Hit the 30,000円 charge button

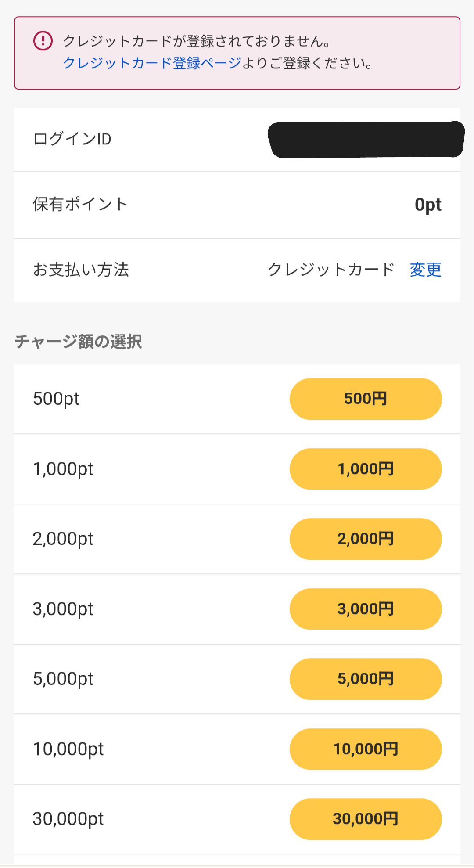(x=365, y=819)
